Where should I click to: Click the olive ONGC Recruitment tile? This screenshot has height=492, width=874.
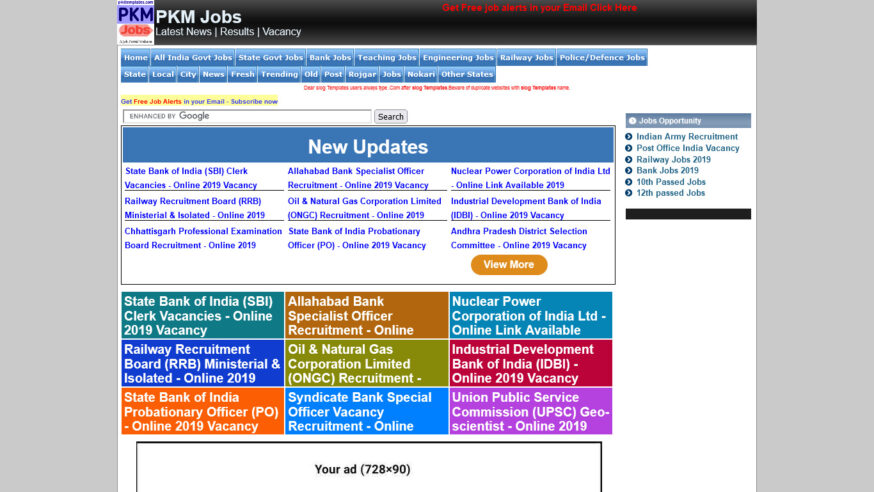(x=367, y=363)
